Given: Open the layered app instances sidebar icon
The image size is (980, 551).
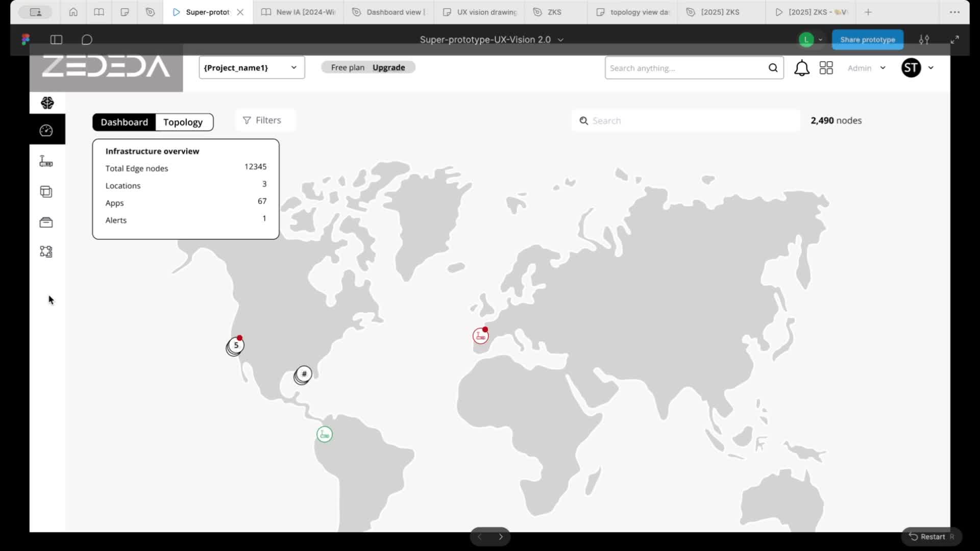Looking at the screenshot, I should [46, 192].
